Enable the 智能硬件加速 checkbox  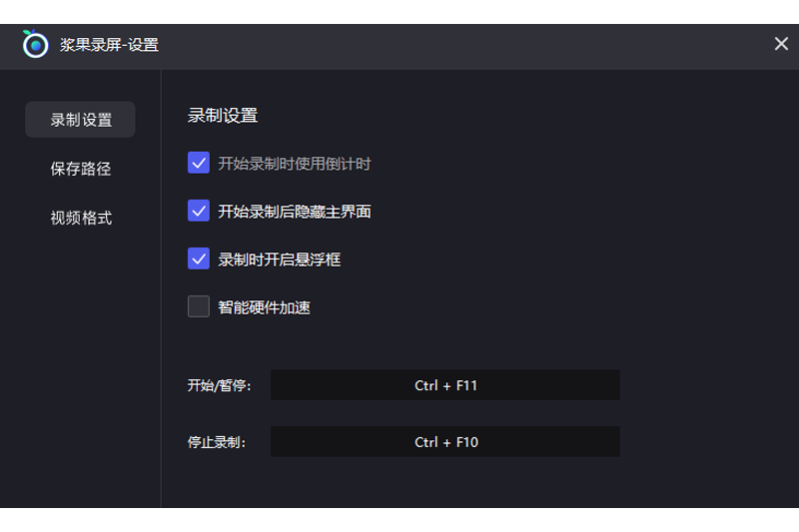199,306
